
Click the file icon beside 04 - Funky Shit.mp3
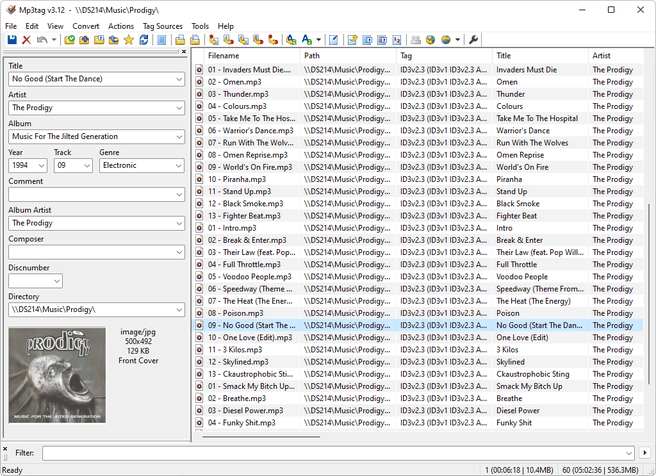(x=199, y=423)
